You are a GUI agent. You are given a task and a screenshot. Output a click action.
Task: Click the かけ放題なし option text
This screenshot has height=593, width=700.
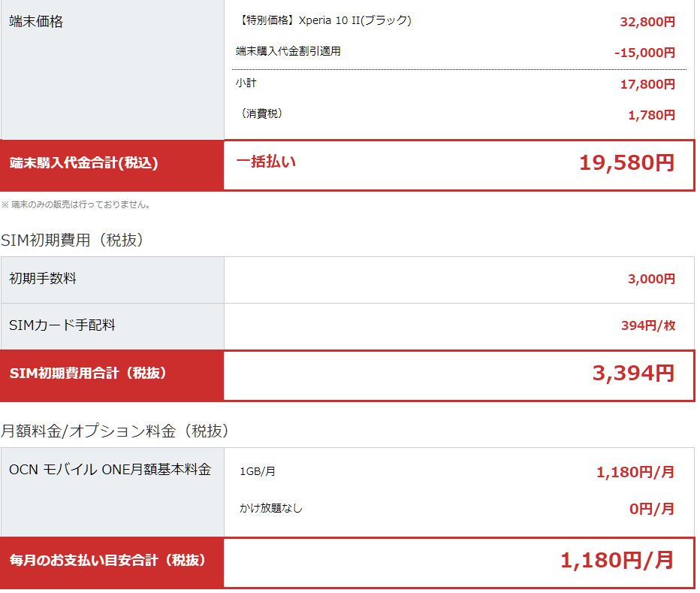click(x=271, y=509)
